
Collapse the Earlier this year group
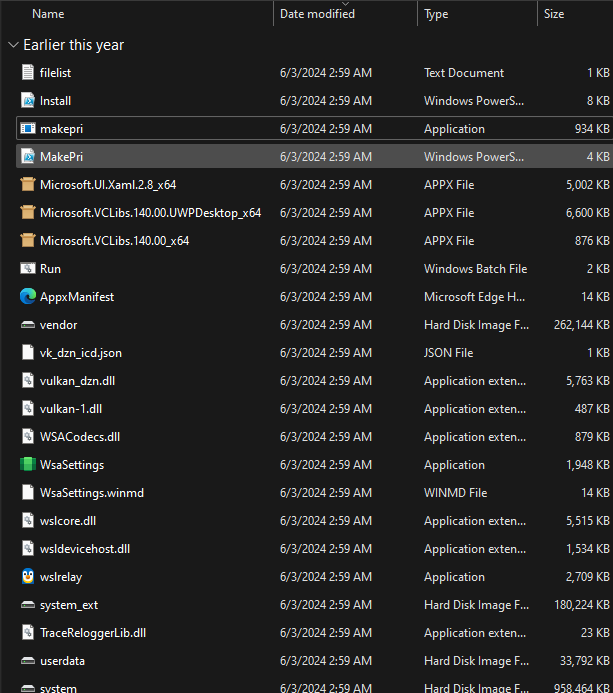[x=13, y=45]
